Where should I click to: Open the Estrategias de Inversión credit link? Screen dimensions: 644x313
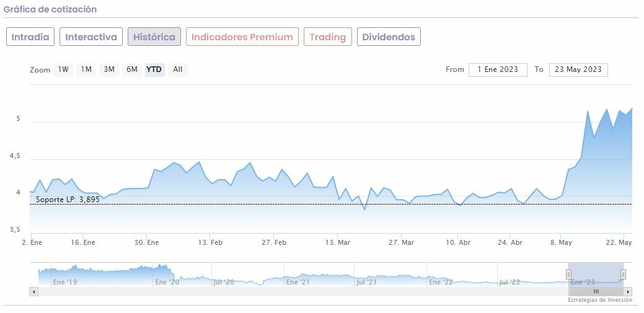pos(600,300)
